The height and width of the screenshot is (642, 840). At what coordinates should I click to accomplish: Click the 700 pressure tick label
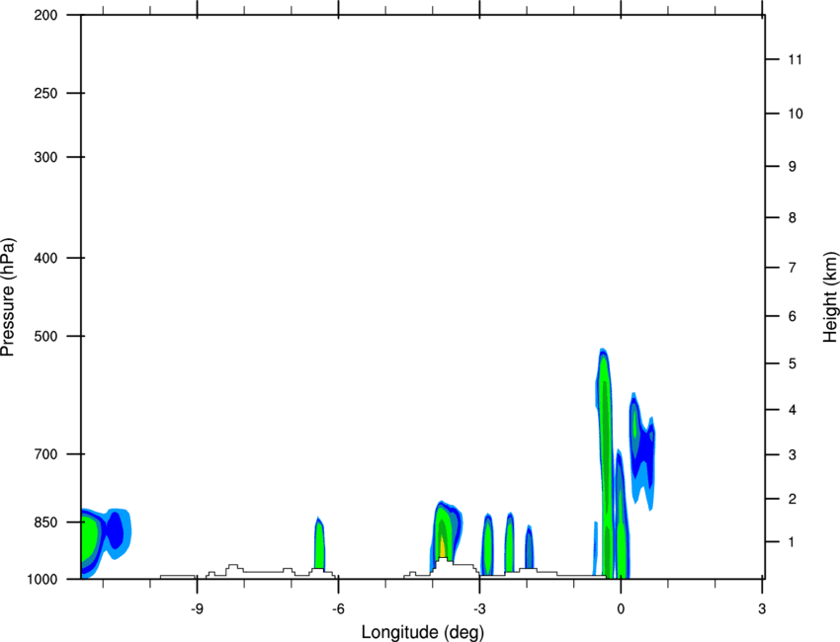[45, 454]
